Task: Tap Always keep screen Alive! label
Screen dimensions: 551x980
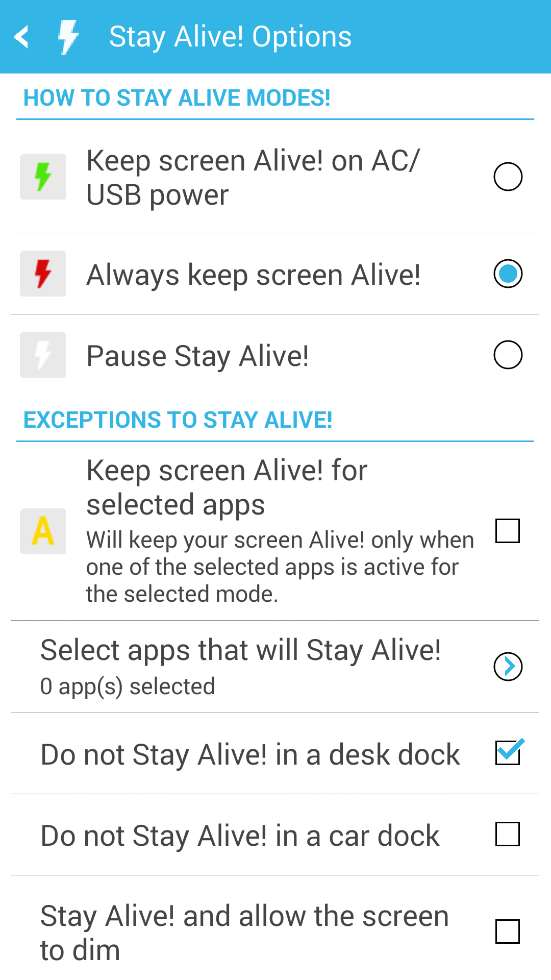Action: pyautogui.click(x=254, y=275)
